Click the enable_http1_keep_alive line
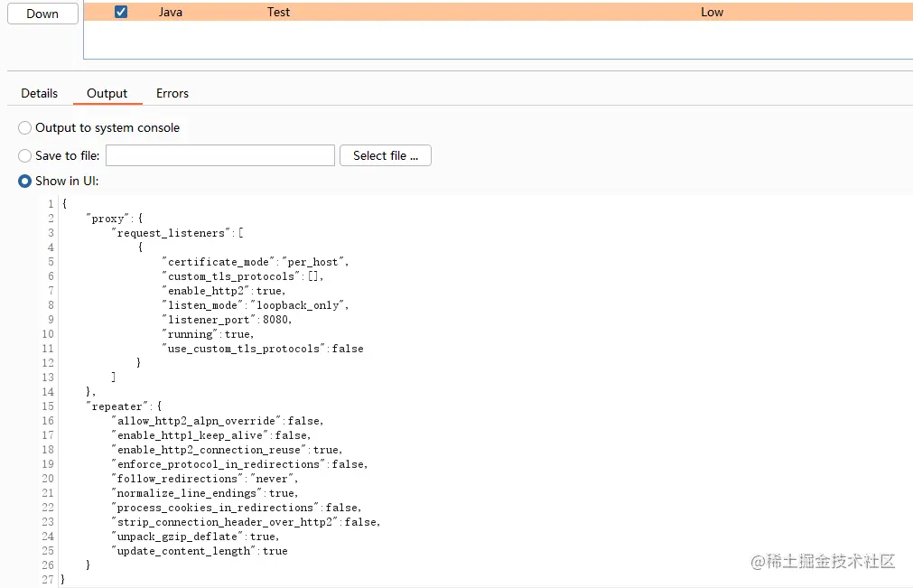 pyautogui.click(x=211, y=435)
